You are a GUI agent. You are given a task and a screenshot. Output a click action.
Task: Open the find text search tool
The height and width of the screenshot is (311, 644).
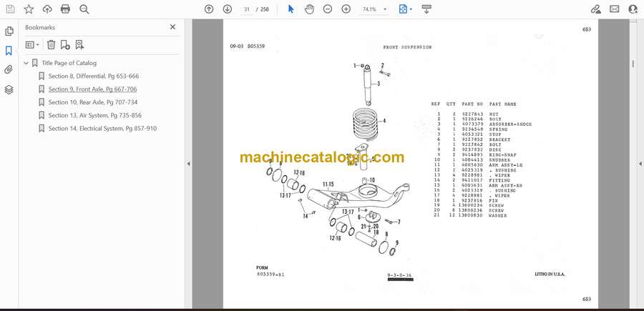pos(84,9)
